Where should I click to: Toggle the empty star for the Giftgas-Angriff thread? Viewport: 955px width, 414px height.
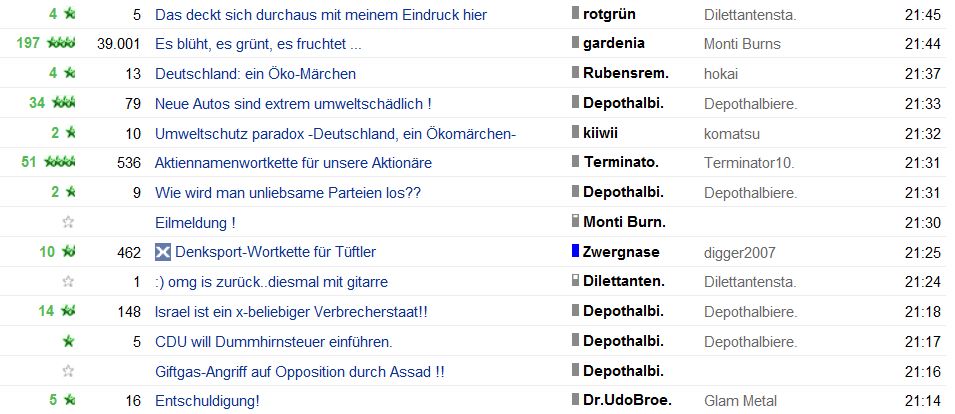point(68,371)
